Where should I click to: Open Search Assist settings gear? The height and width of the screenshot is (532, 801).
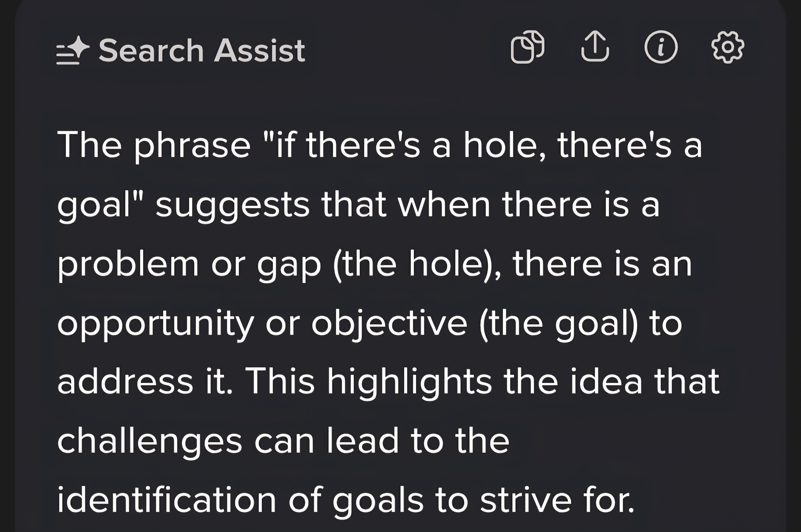[728, 47]
